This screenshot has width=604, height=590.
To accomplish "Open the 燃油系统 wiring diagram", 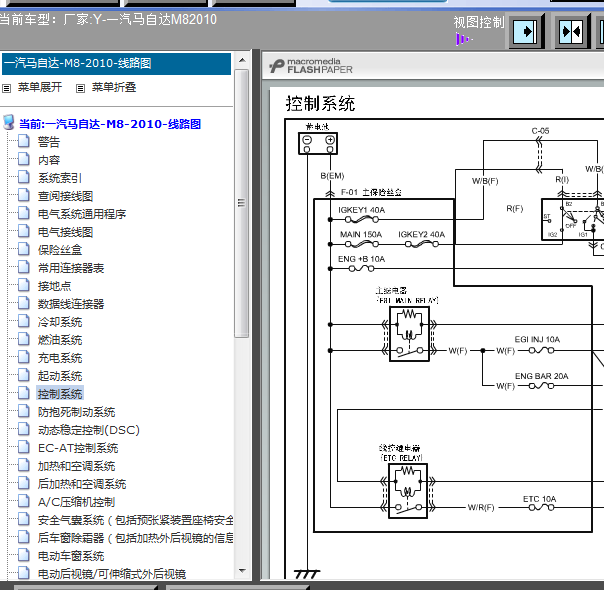I will click(60, 340).
